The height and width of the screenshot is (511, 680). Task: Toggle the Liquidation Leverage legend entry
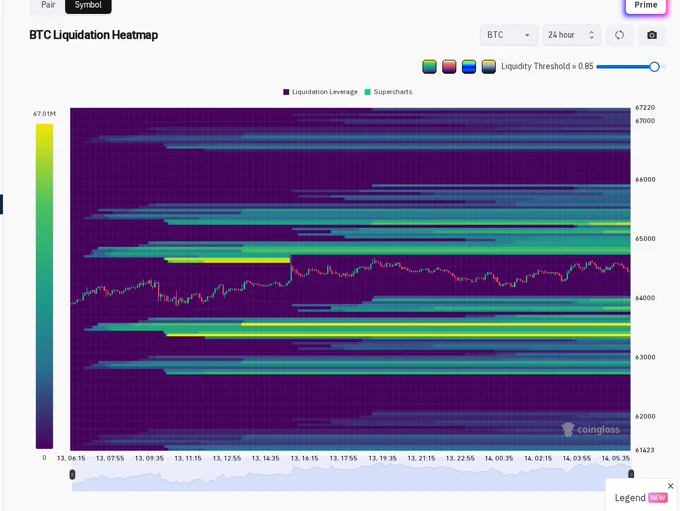pyautogui.click(x=320, y=92)
